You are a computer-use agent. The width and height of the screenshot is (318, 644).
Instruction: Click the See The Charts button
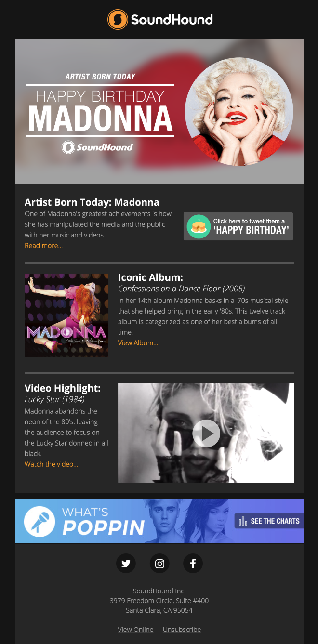click(x=269, y=521)
